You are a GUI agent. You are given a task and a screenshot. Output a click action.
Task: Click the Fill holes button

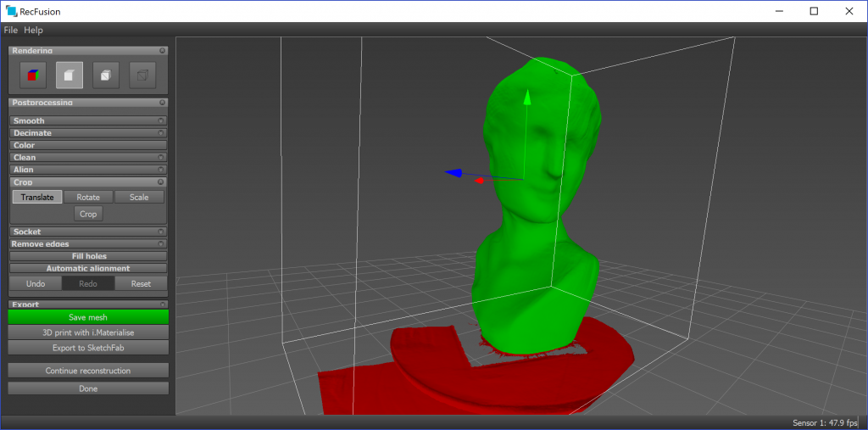point(88,256)
